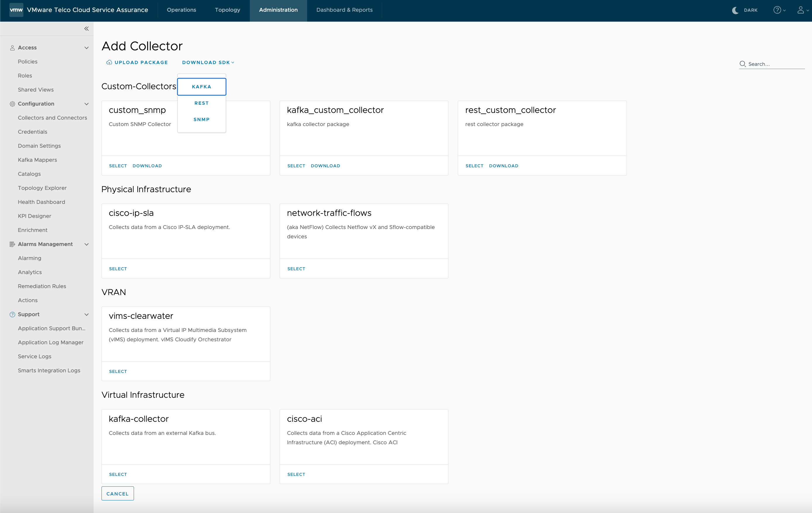Viewport: 812px width, 513px height.
Task: Click the VMware vmw logo
Action: tap(16, 10)
